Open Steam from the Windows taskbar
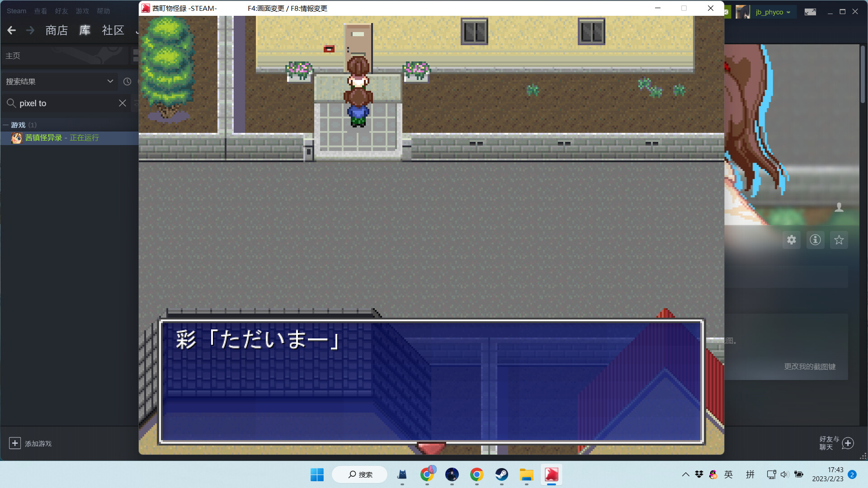The height and width of the screenshot is (488, 868). (501, 474)
